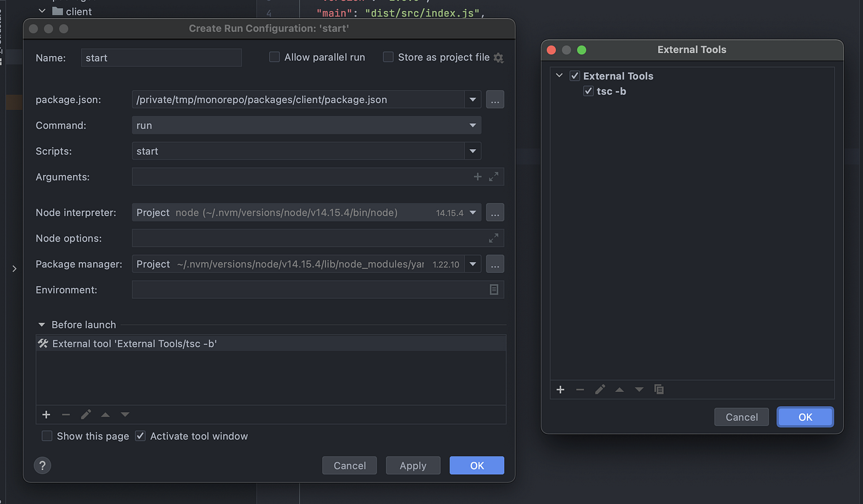This screenshot has width=863, height=504.
Task: Click the edit pencil in External Tools toolbar
Action: pos(600,389)
